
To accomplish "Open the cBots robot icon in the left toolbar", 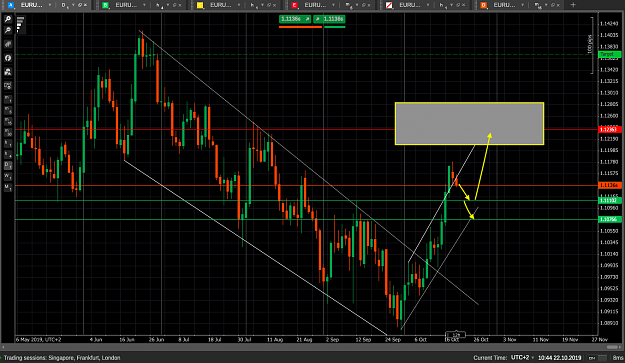I will pos(8,72).
